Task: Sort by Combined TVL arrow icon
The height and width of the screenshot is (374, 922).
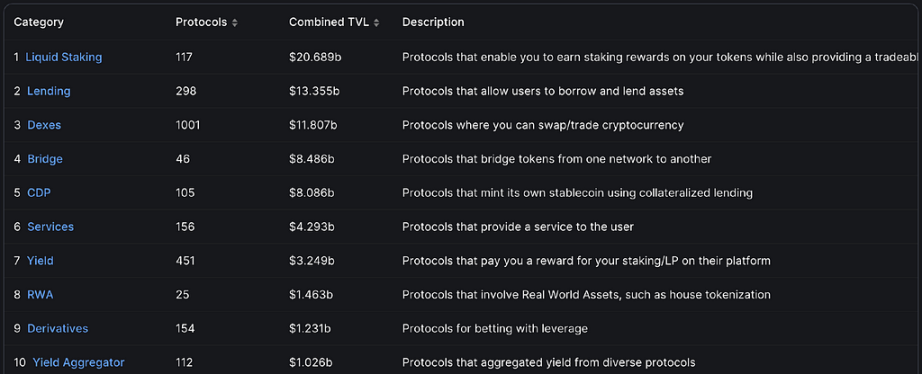Action: click(x=376, y=23)
